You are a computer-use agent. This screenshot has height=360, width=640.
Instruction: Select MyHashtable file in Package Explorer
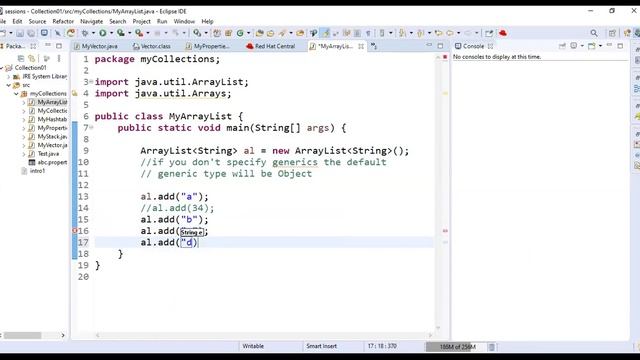(47, 119)
